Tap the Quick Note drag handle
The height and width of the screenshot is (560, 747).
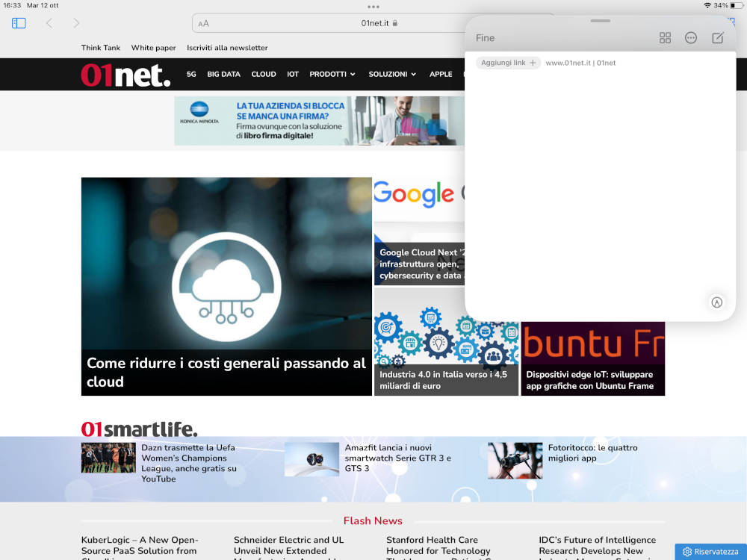[x=601, y=21]
